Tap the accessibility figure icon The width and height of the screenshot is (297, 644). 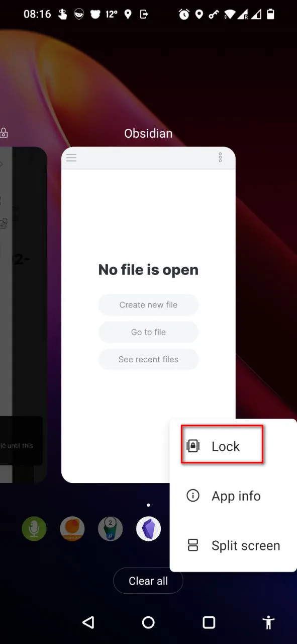(x=269, y=622)
